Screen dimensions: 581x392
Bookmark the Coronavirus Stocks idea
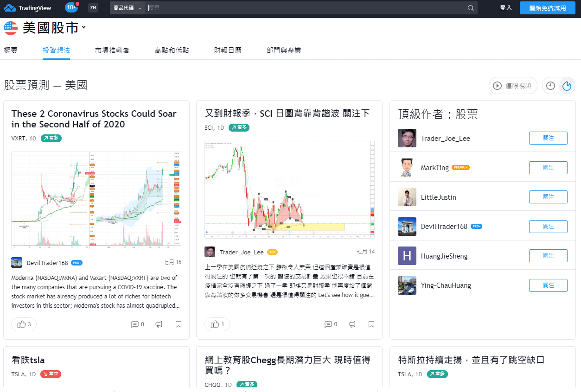[178, 324]
